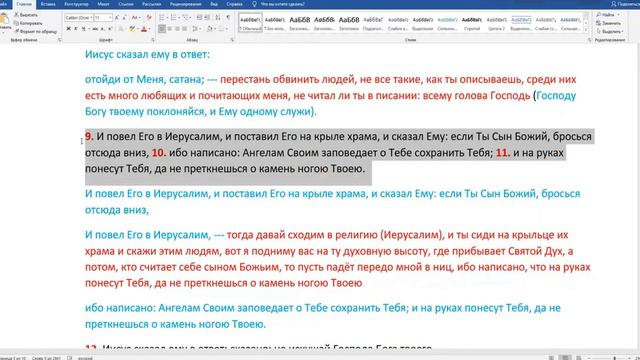Viewport: 640px width, 360px height.
Task: Decrease paragraph indent icon
Action: pos(199,18)
